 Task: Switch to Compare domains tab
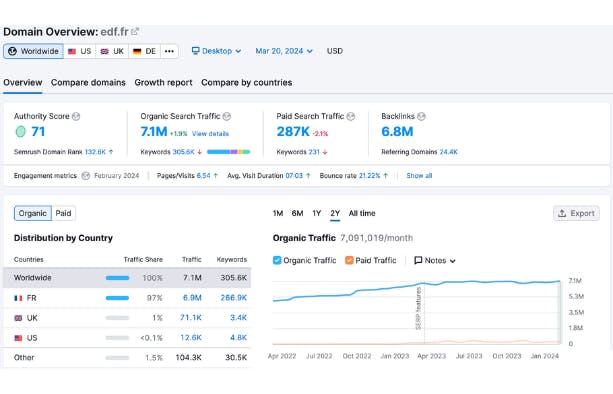coord(88,82)
